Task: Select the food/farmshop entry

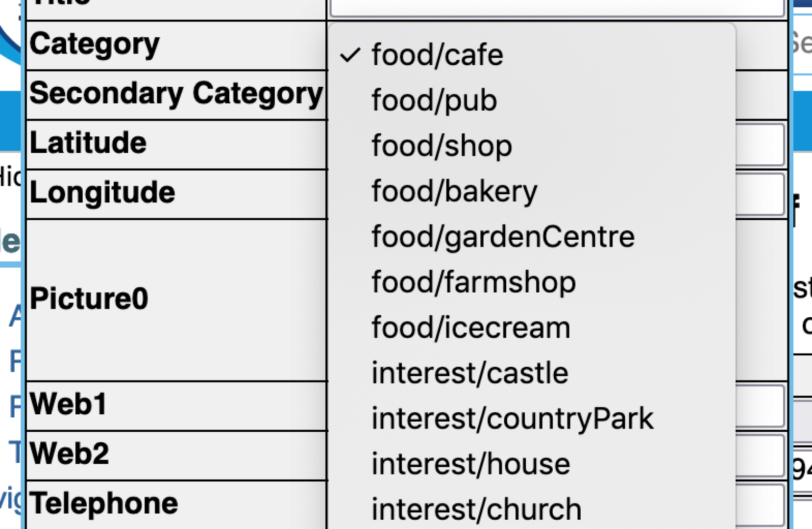Action: [473, 282]
